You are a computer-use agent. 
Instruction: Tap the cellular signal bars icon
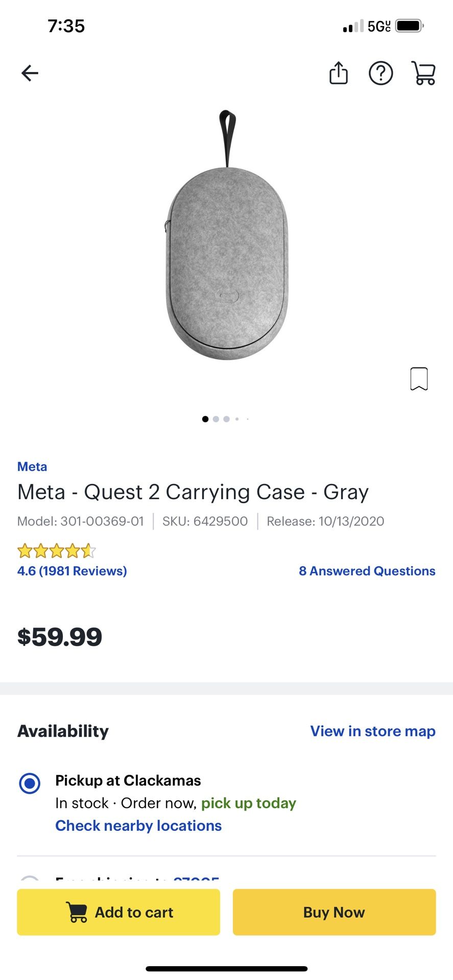(x=353, y=26)
